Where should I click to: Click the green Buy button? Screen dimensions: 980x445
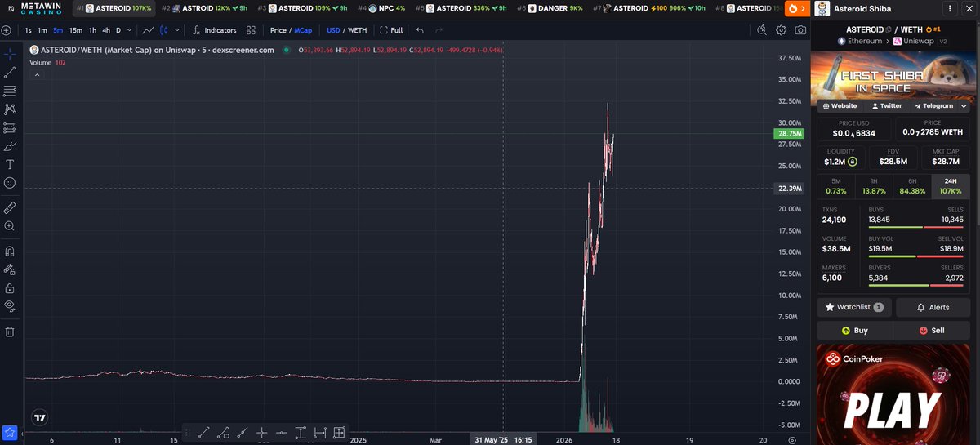coord(854,331)
